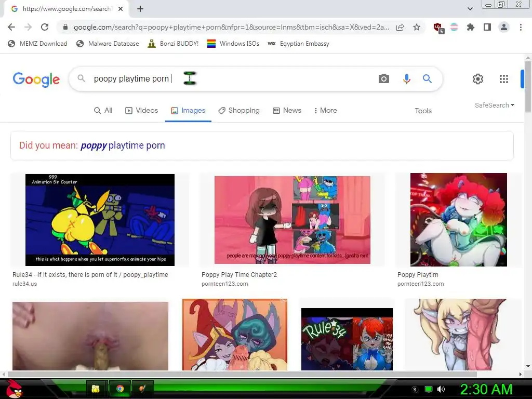The width and height of the screenshot is (532, 399).
Task: Open the Chrome profile avatar
Action: click(x=504, y=27)
